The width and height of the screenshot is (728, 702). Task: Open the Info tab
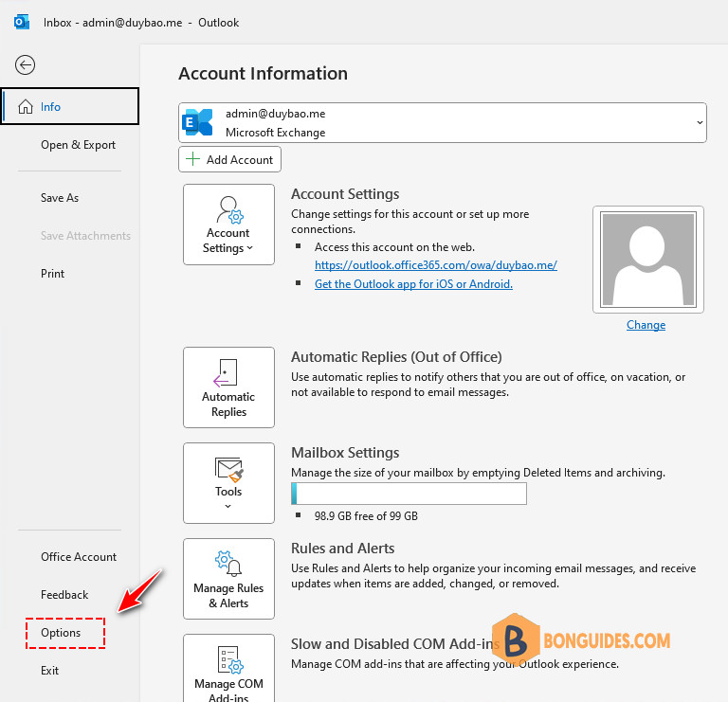[70, 106]
